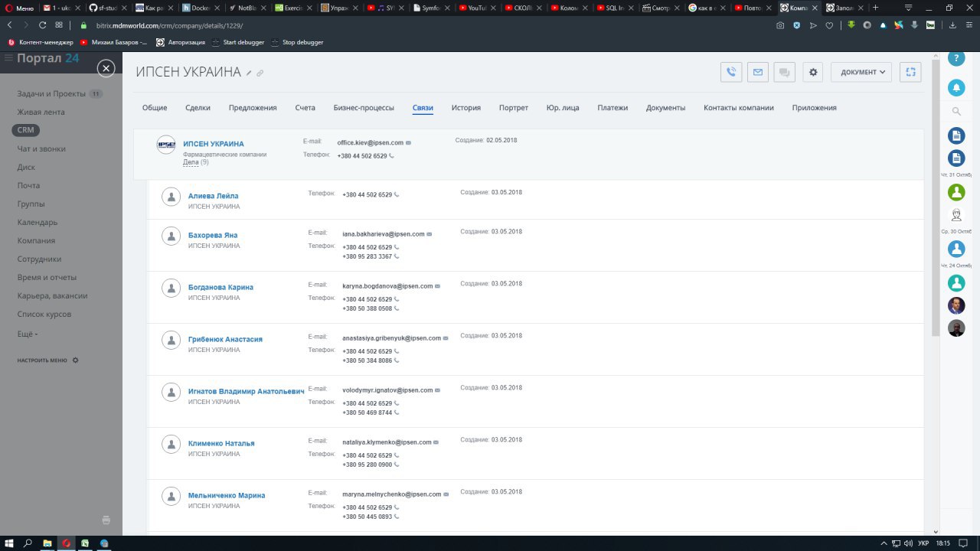Open the notifications bell icon
The width and height of the screenshot is (980, 551).
click(956, 87)
